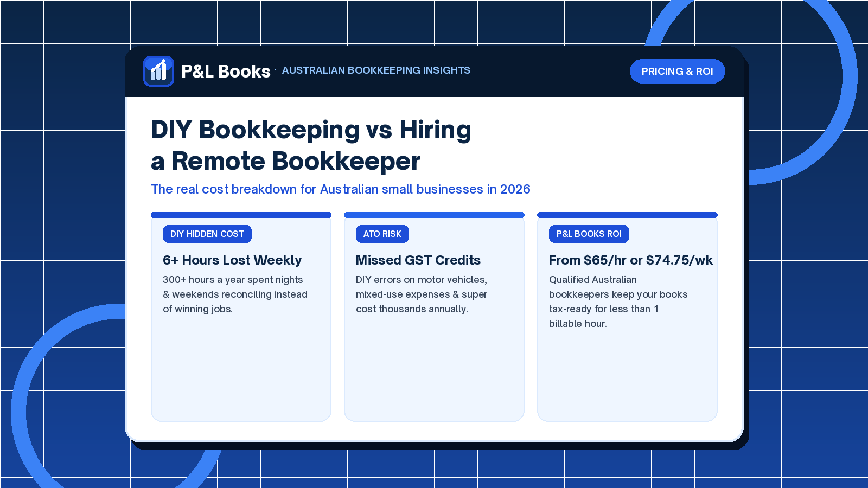This screenshot has height=488, width=868.
Task: Select the 6+ Hours Lost Weekly heading
Action: tap(232, 260)
